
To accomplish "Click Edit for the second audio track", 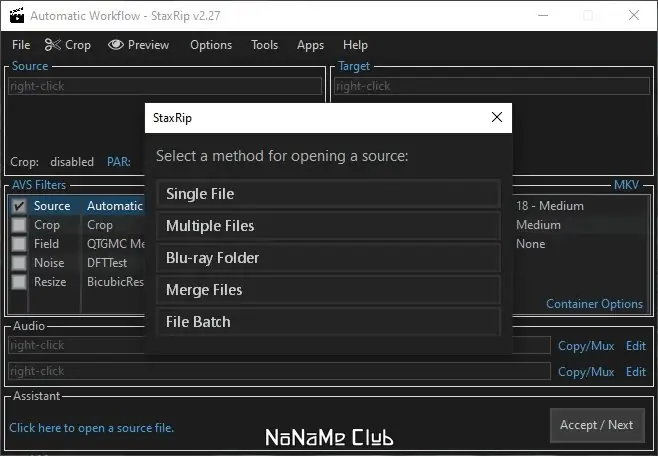I will [636, 372].
